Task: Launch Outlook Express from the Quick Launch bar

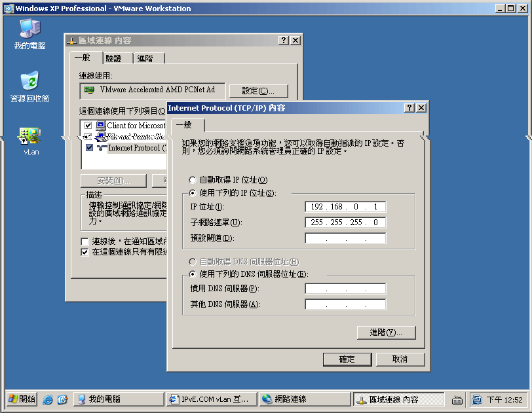Action: 63,399
